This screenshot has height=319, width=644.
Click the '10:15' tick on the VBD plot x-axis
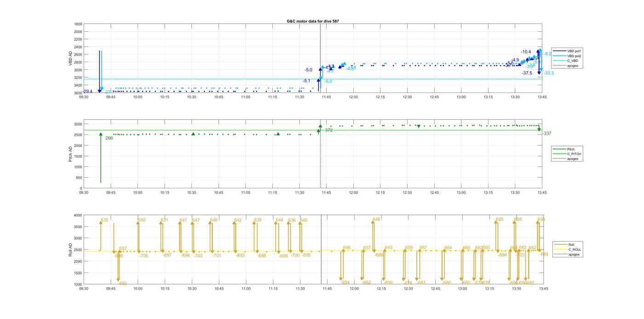[165, 97]
